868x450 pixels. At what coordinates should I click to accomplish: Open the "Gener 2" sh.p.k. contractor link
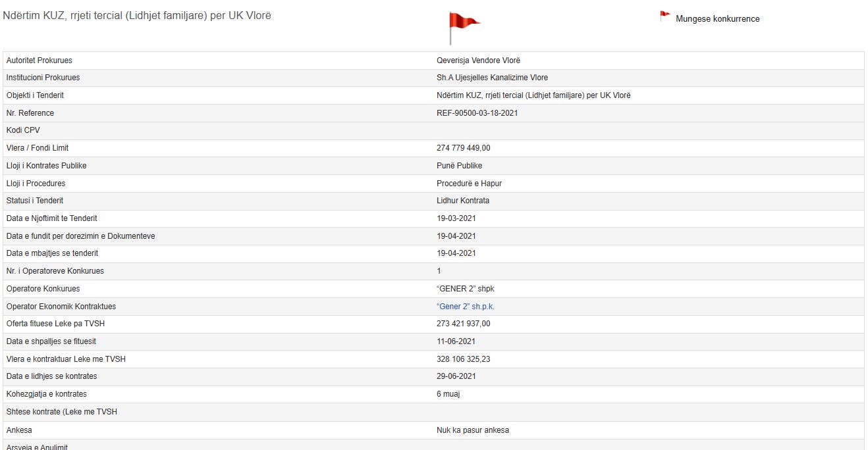[465, 307]
